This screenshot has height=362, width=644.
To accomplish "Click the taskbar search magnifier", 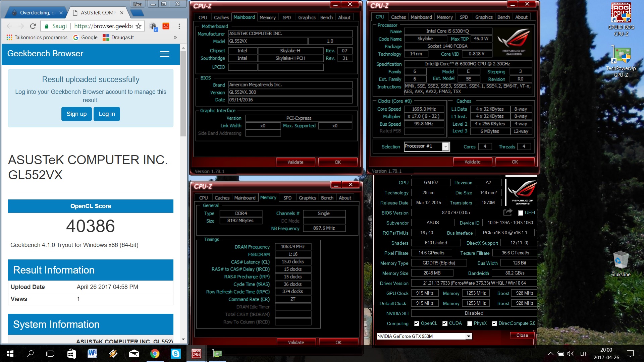I will click(x=30, y=353).
